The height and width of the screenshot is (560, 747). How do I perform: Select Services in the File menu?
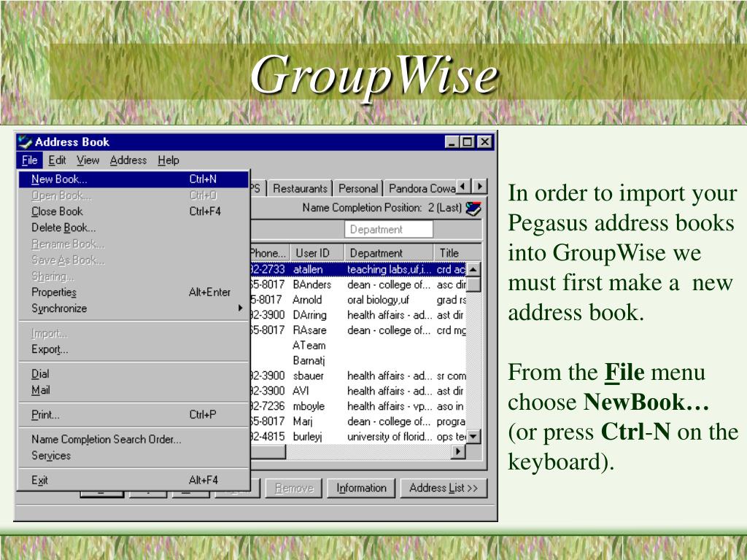(134, 455)
